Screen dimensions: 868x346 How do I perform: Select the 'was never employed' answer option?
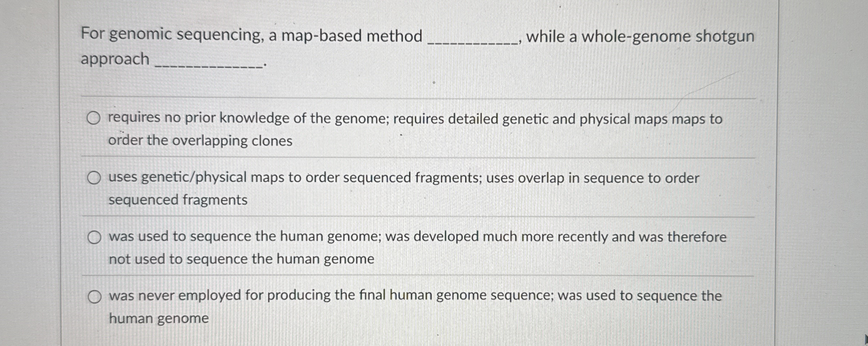click(x=94, y=297)
